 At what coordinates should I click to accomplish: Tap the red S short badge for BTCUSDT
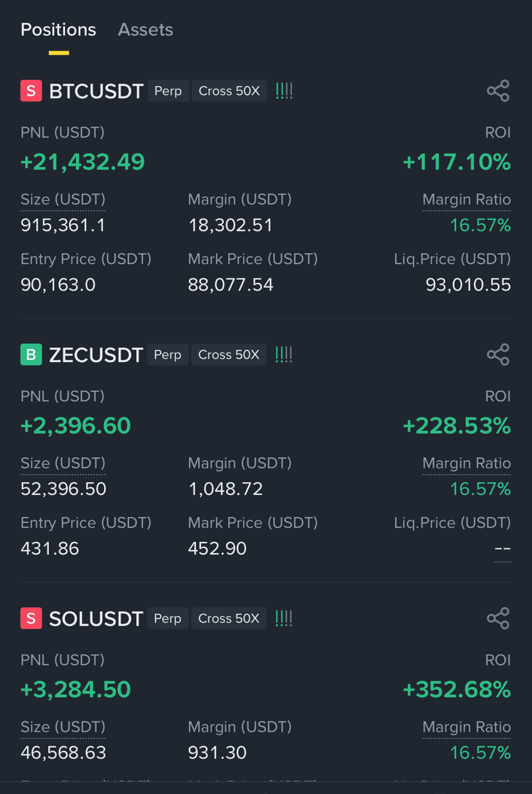pyautogui.click(x=31, y=91)
